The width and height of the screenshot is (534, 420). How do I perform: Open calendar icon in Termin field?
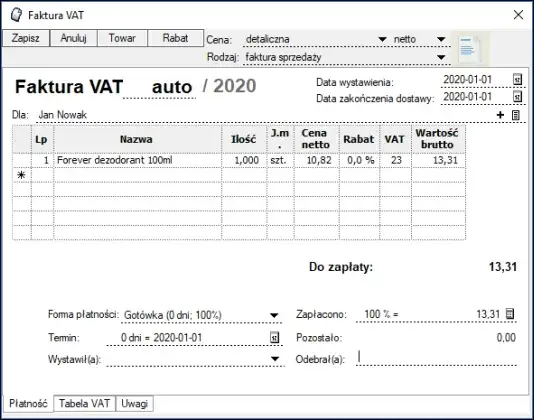(x=274, y=337)
